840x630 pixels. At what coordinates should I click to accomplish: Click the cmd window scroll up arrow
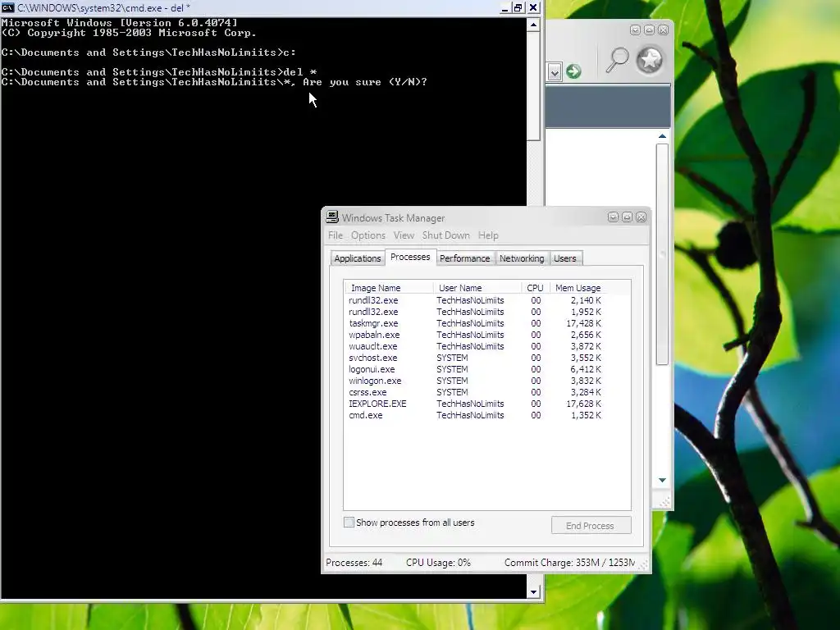(533, 25)
